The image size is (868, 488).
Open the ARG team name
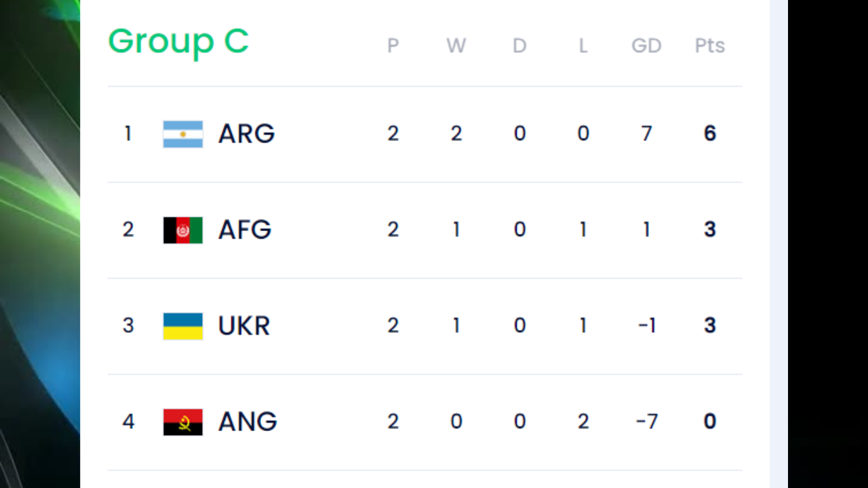[x=246, y=134]
